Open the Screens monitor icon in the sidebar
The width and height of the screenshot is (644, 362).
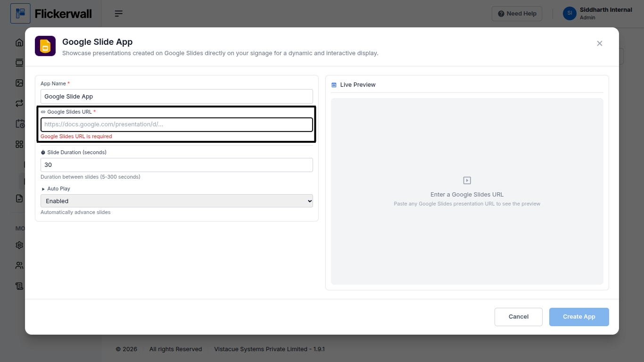19,63
